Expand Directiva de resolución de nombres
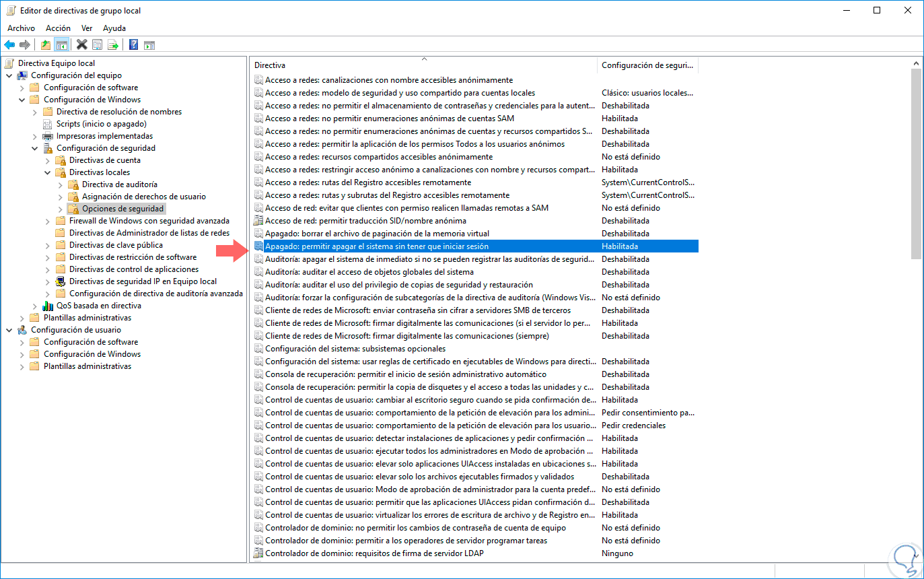 pos(35,112)
